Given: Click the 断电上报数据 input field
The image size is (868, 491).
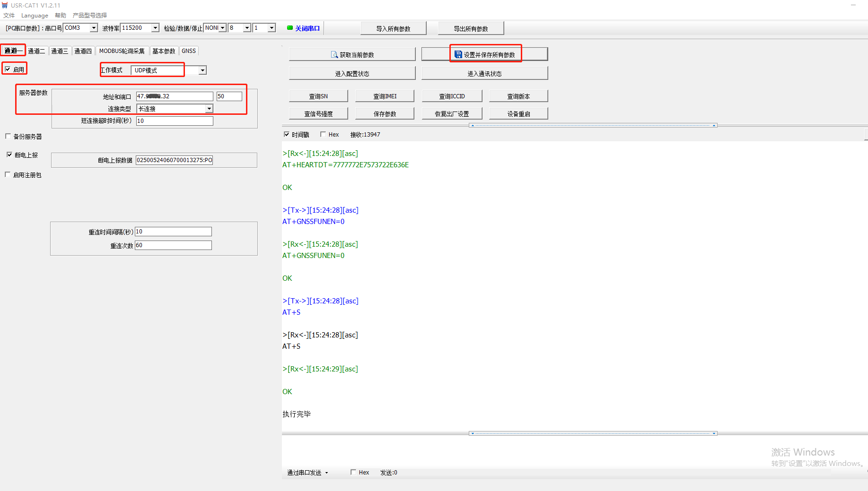Looking at the screenshot, I should coord(174,160).
